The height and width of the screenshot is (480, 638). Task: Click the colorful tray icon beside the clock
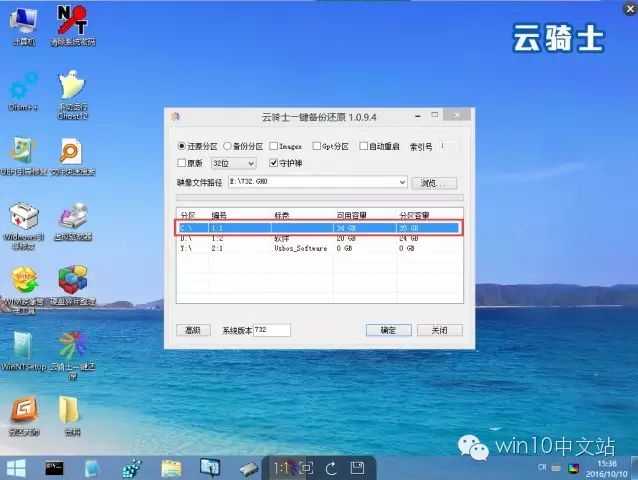[x=574, y=468]
